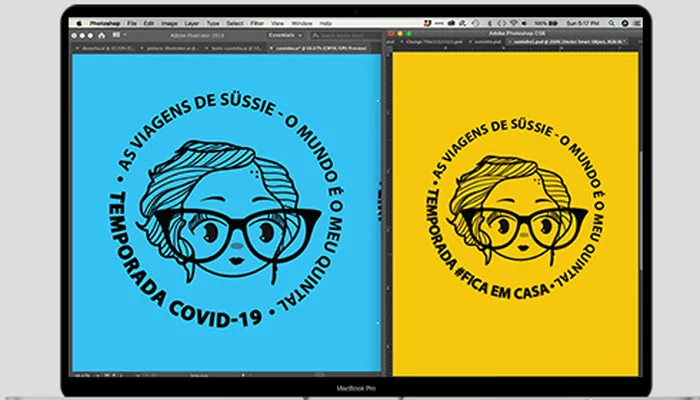
Task: Click the Sun 5:17 PM clock
Action: [x=583, y=23]
